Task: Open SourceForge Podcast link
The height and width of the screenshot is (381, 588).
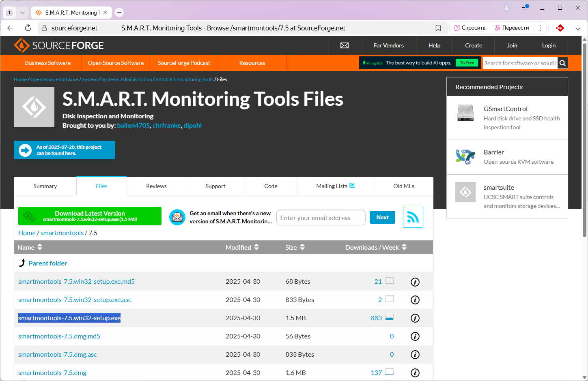Action: [184, 63]
